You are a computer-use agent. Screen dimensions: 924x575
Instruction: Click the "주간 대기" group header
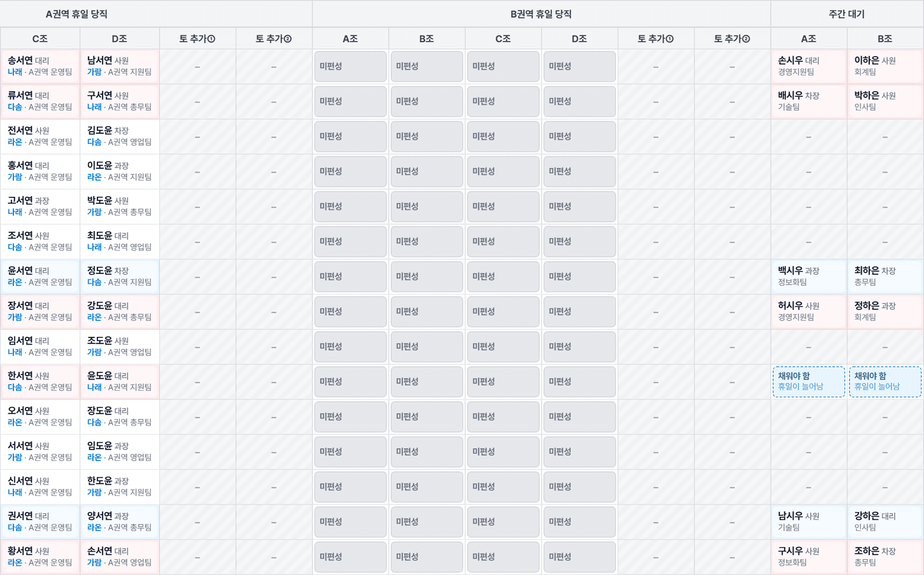click(x=847, y=14)
